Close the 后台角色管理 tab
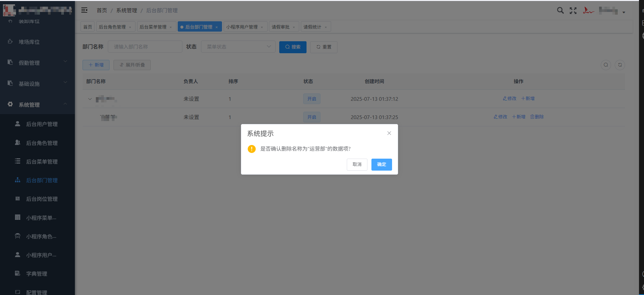 point(130,27)
